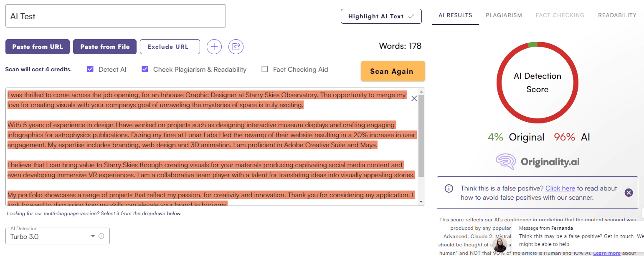Switch to the Plagiarism tab
Image resolution: width=644 pixels, height=256 pixels.
coord(504,15)
